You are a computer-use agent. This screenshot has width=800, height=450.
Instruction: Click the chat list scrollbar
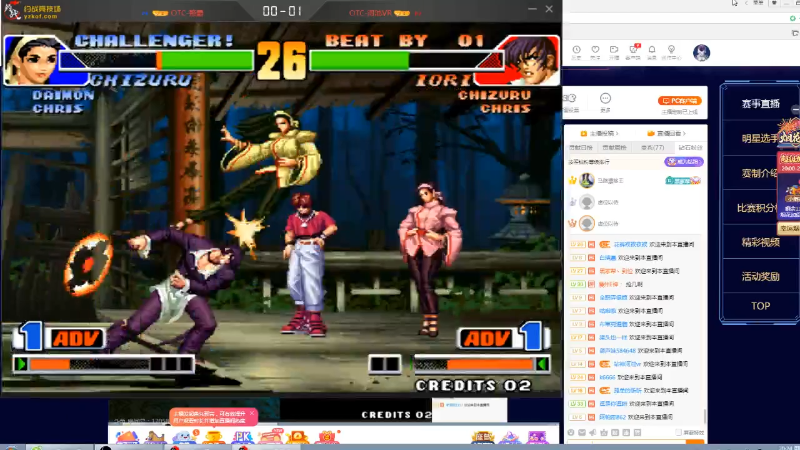705,416
